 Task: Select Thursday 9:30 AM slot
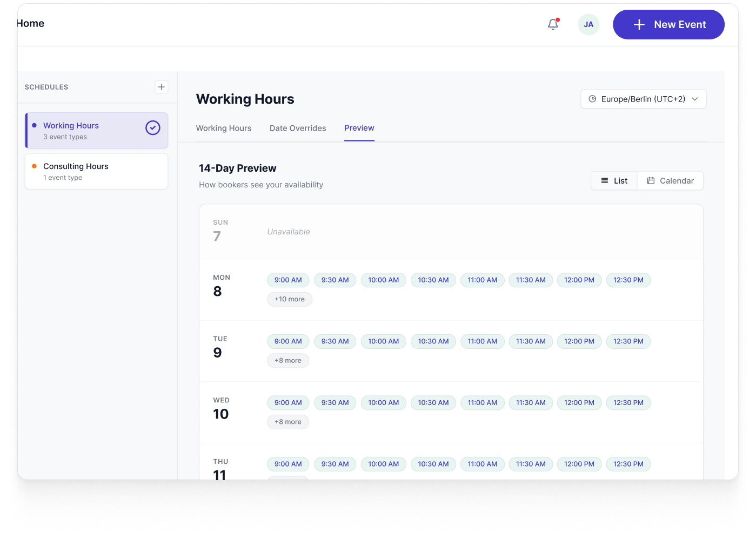coord(335,464)
